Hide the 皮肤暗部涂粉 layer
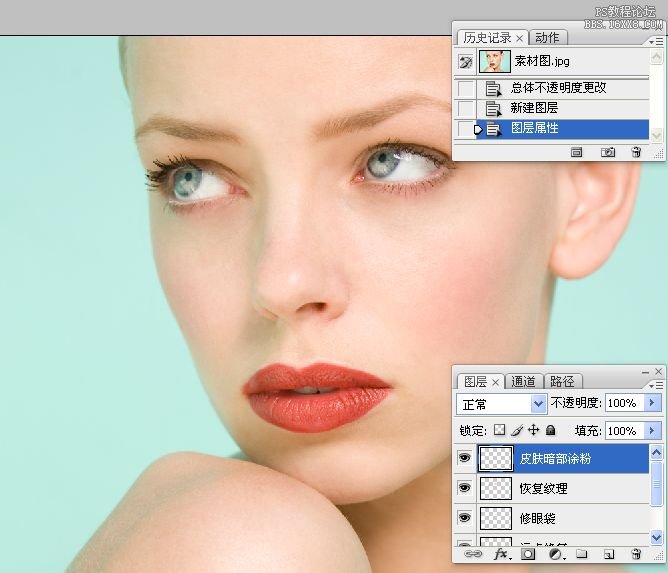Screen dimensions: 668x573 [x=464, y=458]
